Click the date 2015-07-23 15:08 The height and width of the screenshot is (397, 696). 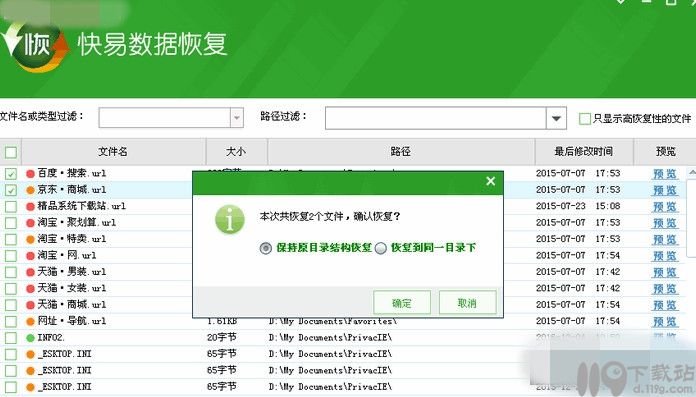[x=578, y=206]
